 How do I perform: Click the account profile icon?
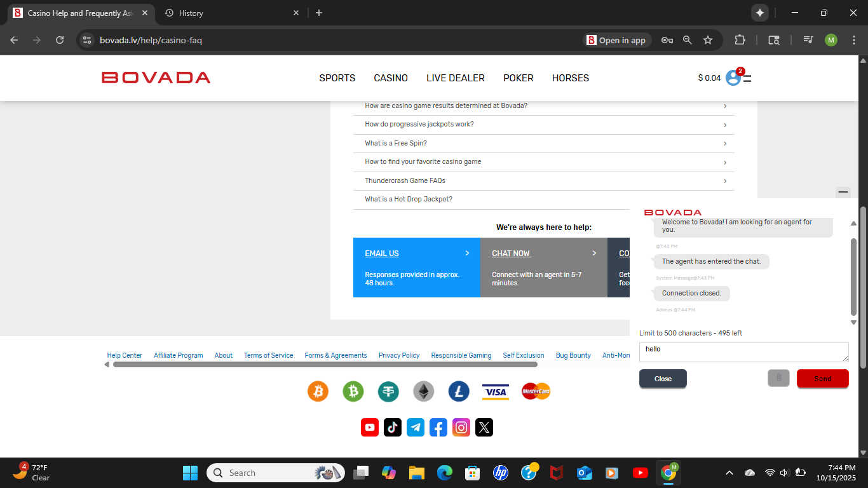point(733,78)
